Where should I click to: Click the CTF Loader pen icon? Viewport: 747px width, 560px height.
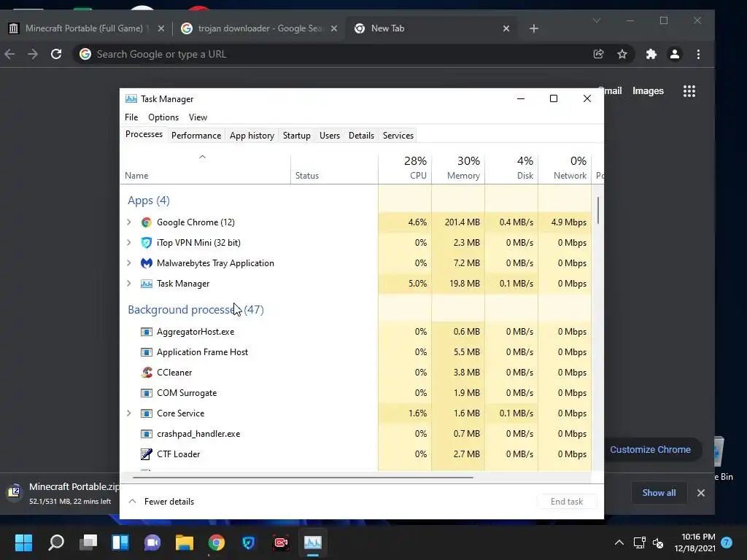point(146,454)
